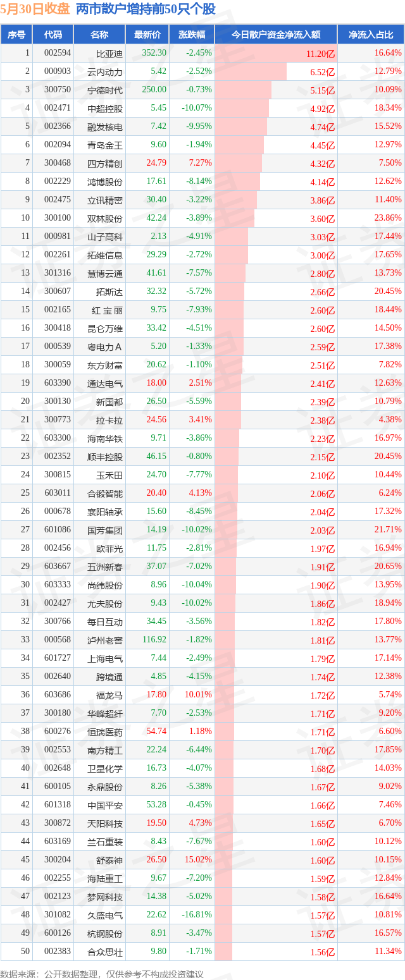Click 舒泰神 change value 15.02%
Image resolution: width=405 pixels, height=980 pixels.
pyautogui.click(x=198, y=860)
